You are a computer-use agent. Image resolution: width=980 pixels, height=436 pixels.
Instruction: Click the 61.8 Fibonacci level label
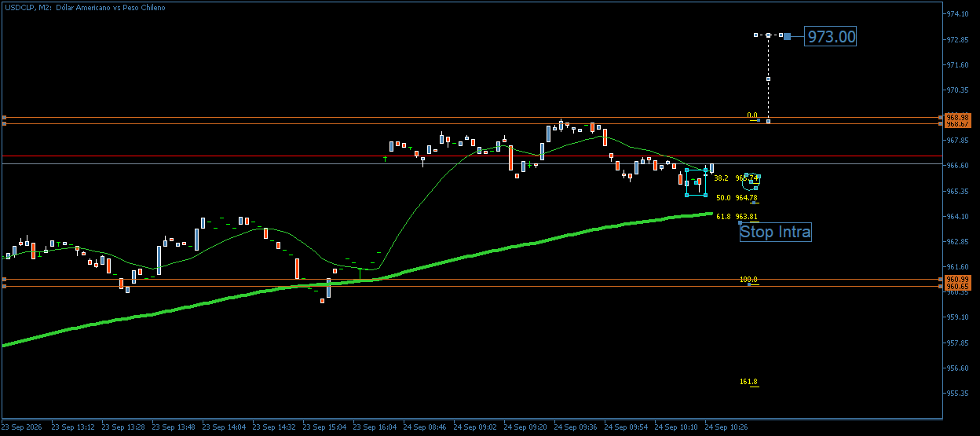(x=723, y=216)
